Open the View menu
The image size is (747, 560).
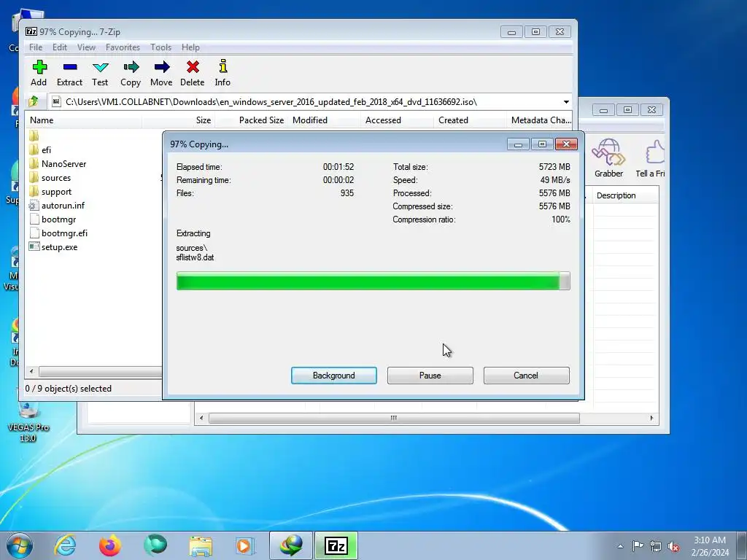pyautogui.click(x=86, y=47)
